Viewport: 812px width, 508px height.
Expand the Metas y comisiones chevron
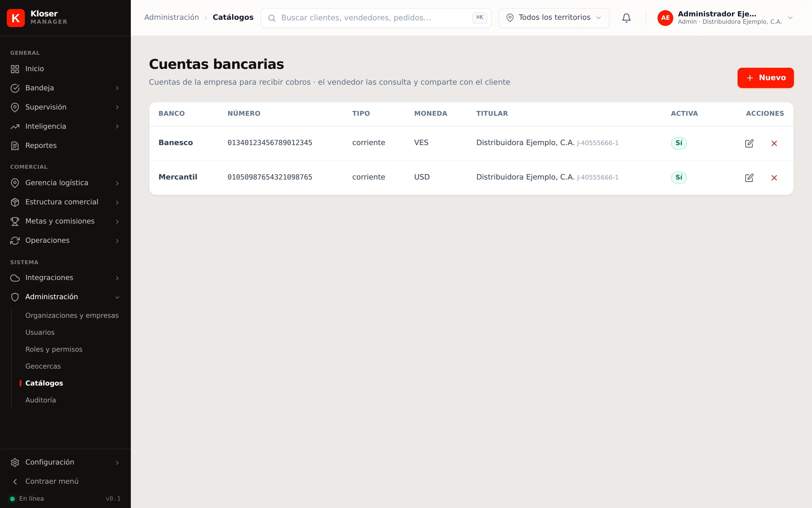coord(117,222)
